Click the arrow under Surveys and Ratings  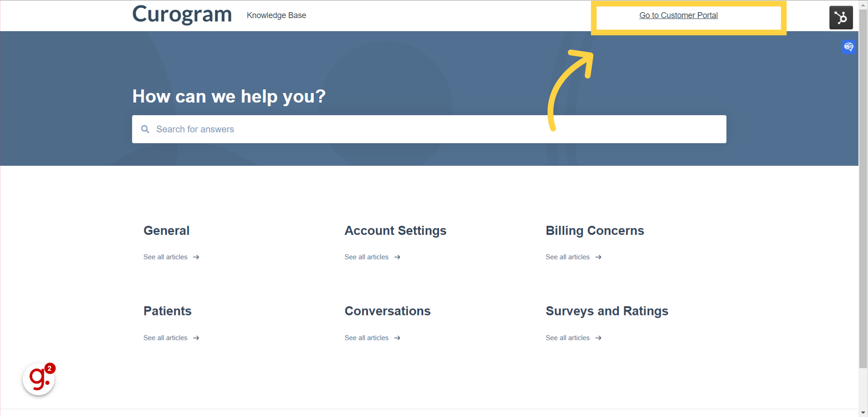(598, 338)
